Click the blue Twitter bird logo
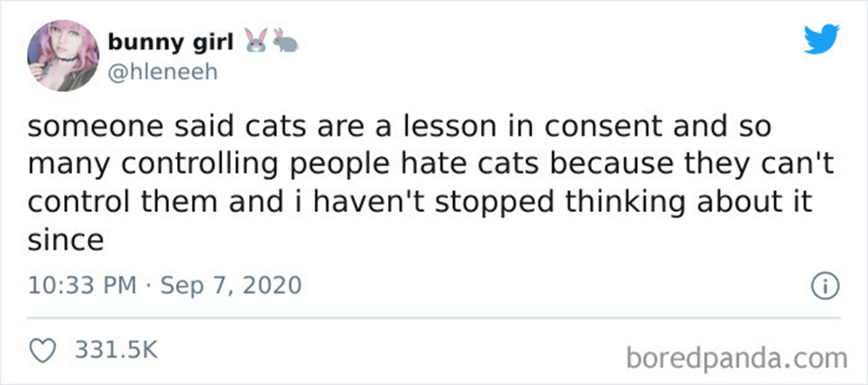This screenshot has width=868, height=385. click(x=819, y=41)
